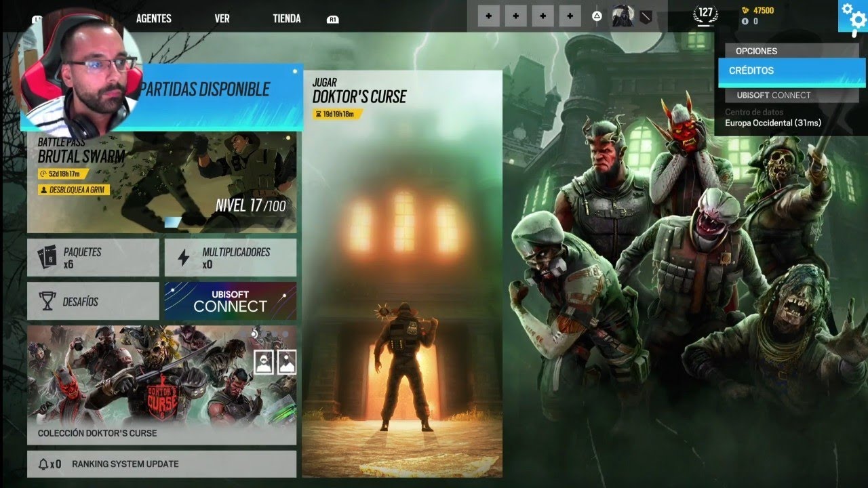Open the Multiplicadores x0 tile

231,258
